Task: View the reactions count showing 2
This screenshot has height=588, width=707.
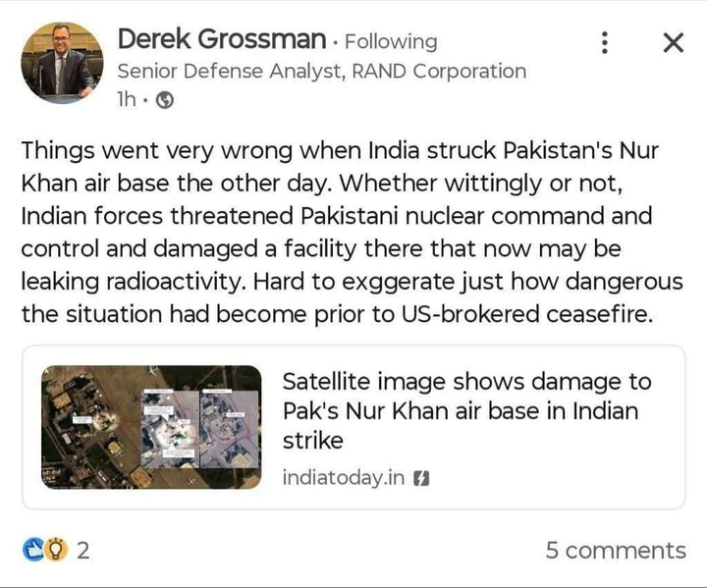Action: point(82,551)
